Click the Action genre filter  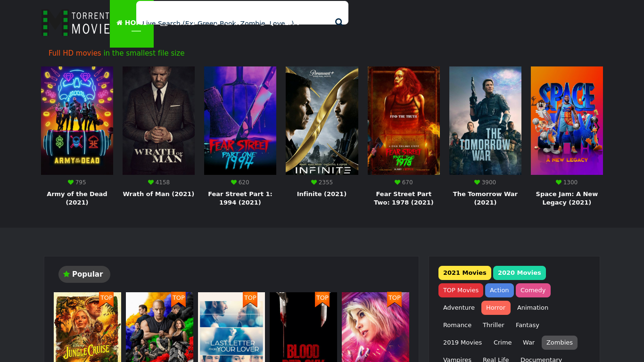click(x=499, y=290)
